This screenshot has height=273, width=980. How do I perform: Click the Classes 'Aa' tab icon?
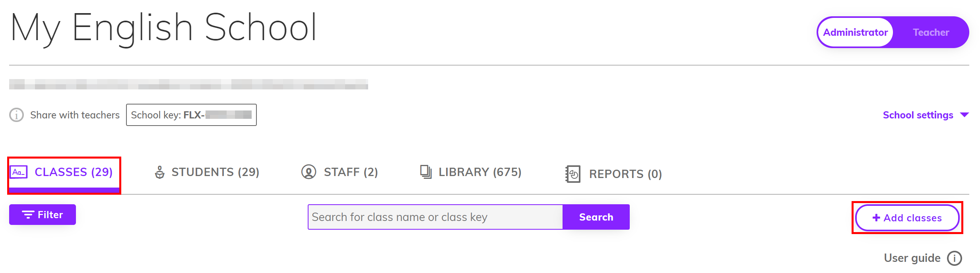19,172
